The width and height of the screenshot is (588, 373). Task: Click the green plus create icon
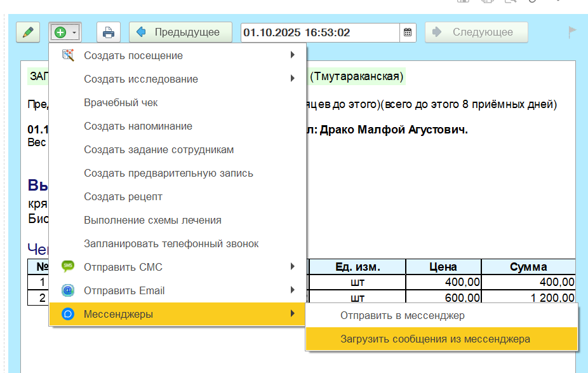coord(60,32)
